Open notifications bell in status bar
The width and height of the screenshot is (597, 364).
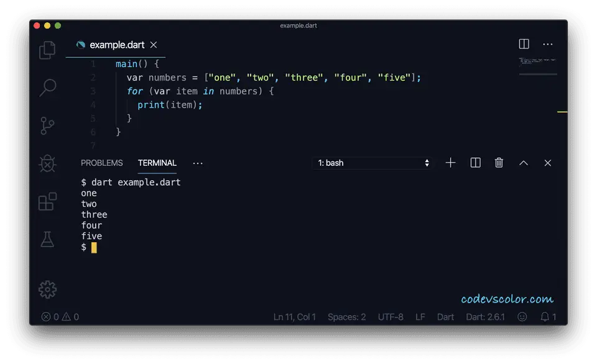pos(548,317)
